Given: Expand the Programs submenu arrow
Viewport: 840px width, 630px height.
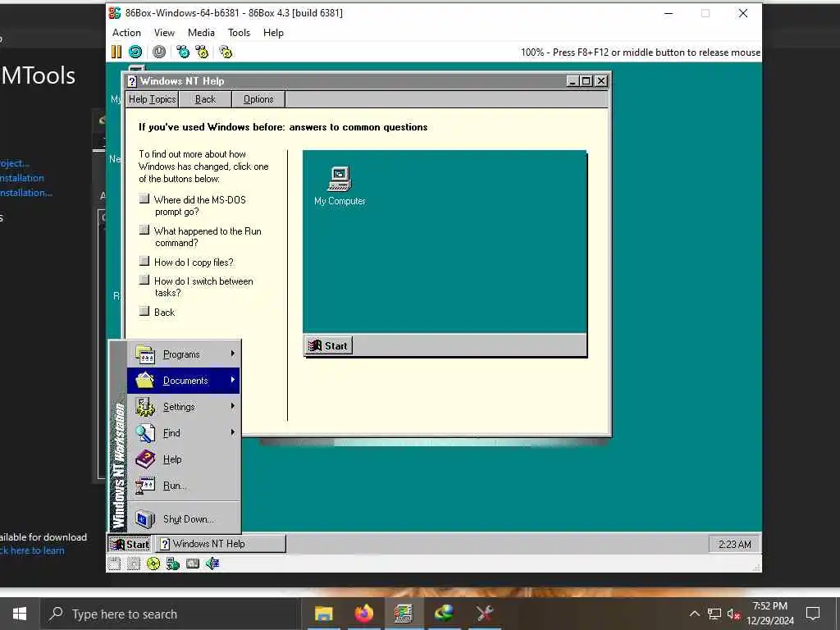Looking at the screenshot, I should click(x=232, y=354).
